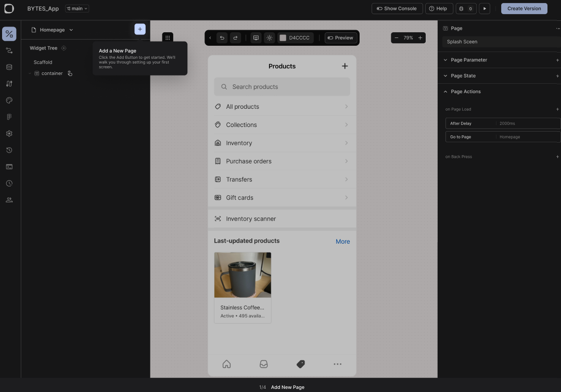This screenshot has width=561, height=392.
Task: Select the After Delay 2000ms action row
Action: tap(503, 123)
